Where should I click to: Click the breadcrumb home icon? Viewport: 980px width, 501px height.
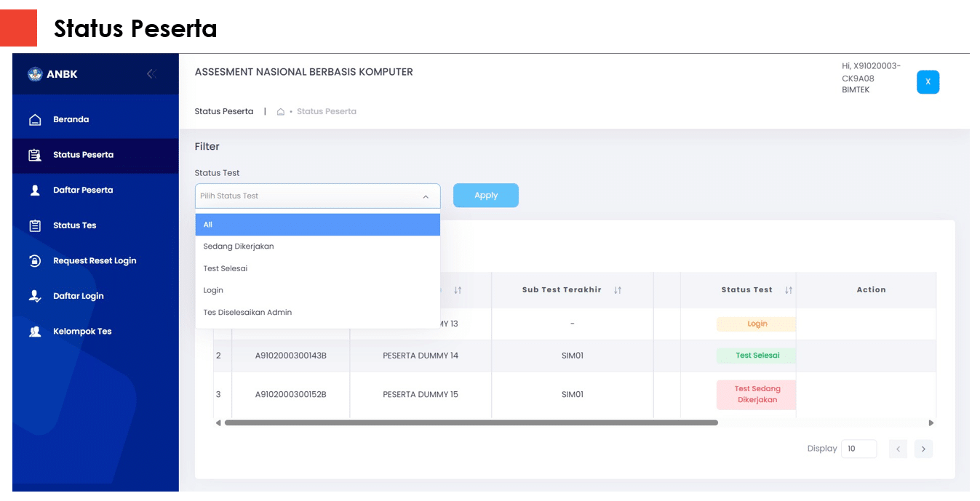tap(281, 112)
